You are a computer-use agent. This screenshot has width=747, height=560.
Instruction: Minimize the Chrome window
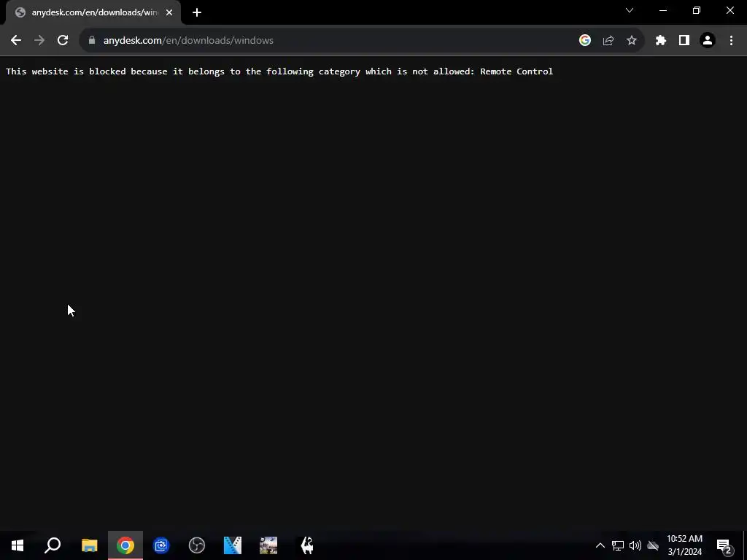click(x=663, y=10)
